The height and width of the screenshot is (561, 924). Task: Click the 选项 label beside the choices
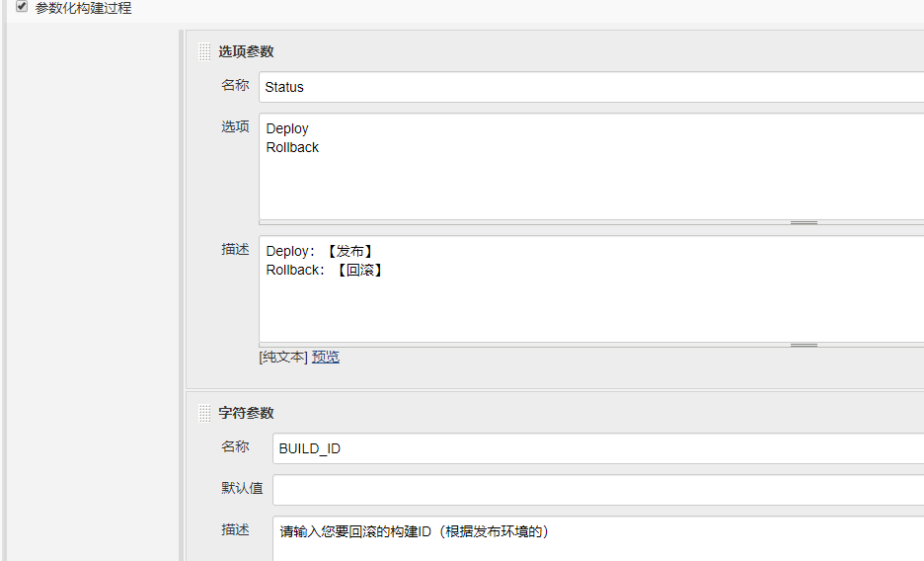click(x=235, y=127)
